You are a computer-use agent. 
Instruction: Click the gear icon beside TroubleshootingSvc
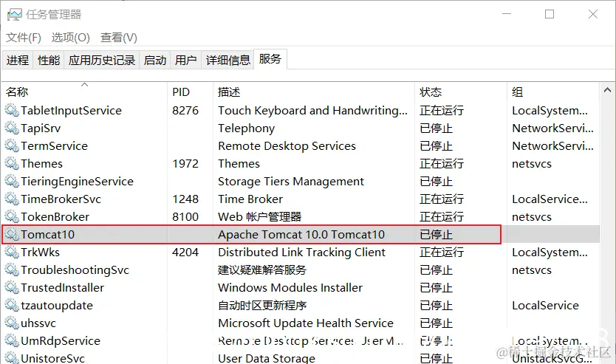coord(12,269)
